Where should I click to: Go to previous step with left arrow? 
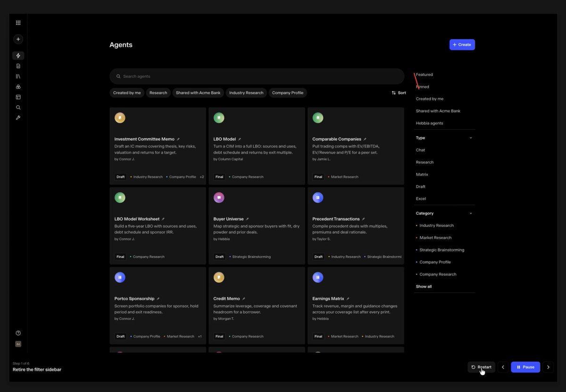(x=503, y=367)
